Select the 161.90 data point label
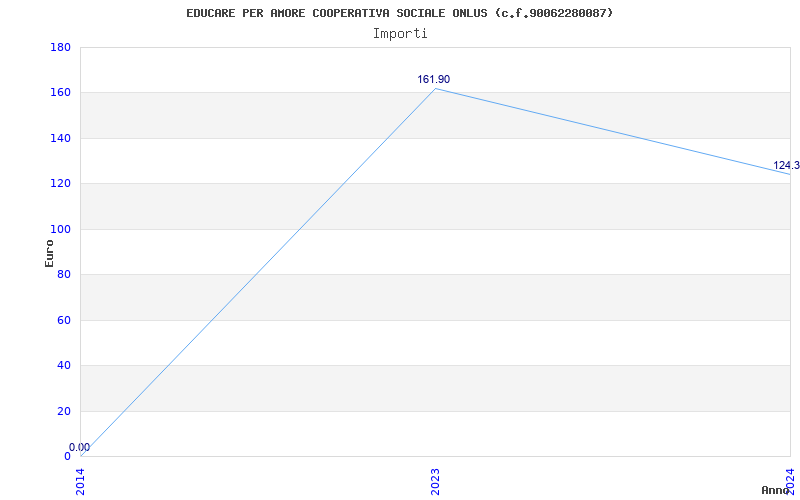The height and width of the screenshot is (500, 800). pyautogui.click(x=434, y=79)
